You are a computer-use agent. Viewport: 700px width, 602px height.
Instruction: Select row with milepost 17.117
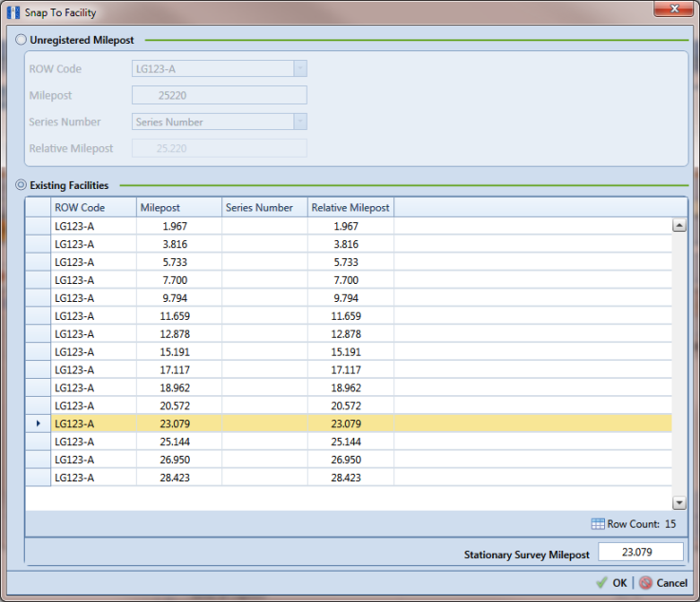click(x=349, y=369)
